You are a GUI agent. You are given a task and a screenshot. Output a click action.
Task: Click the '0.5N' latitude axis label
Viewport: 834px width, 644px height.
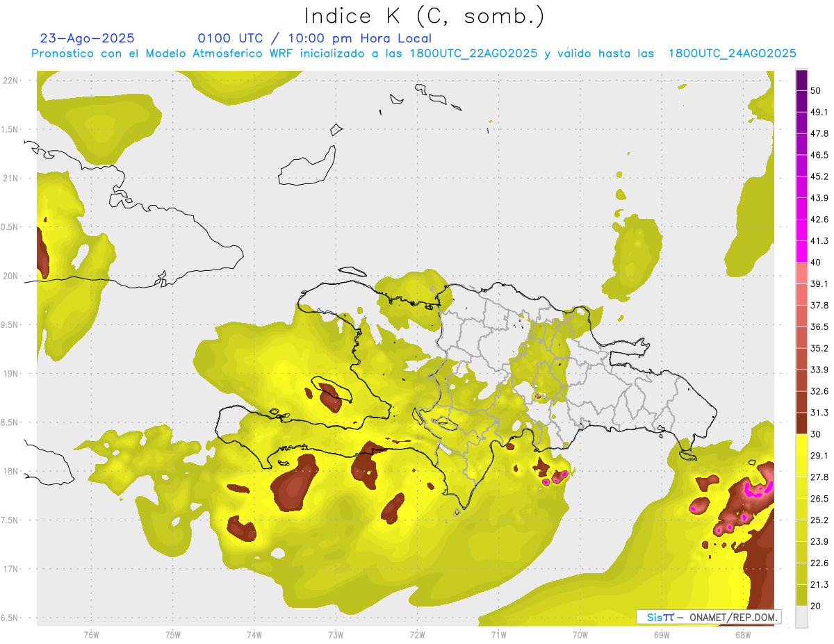coord(10,227)
